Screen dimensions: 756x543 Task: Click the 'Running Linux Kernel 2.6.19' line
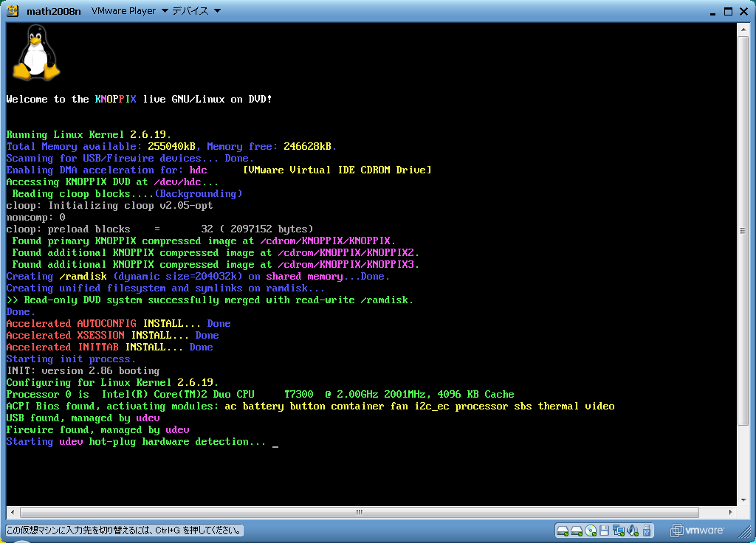(x=89, y=135)
